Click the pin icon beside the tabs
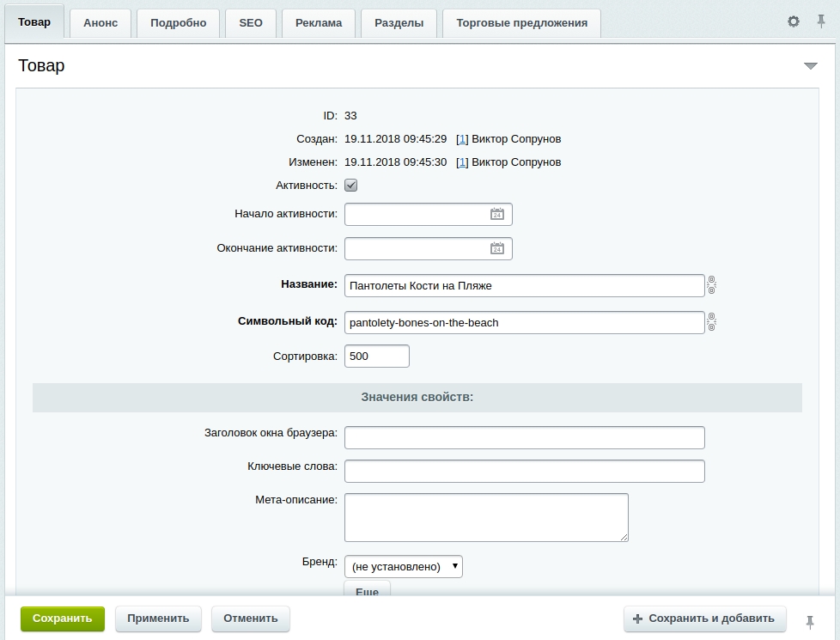The image size is (840, 640). coord(821,21)
